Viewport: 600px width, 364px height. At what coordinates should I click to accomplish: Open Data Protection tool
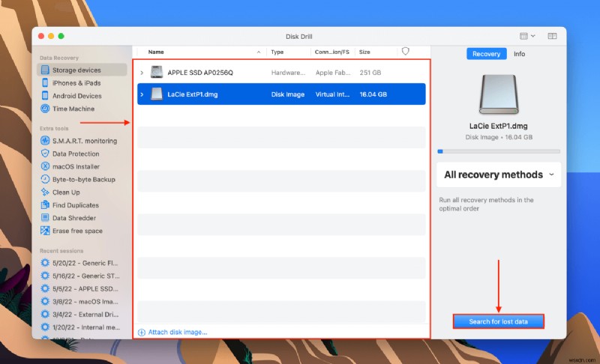coord(76,154)
